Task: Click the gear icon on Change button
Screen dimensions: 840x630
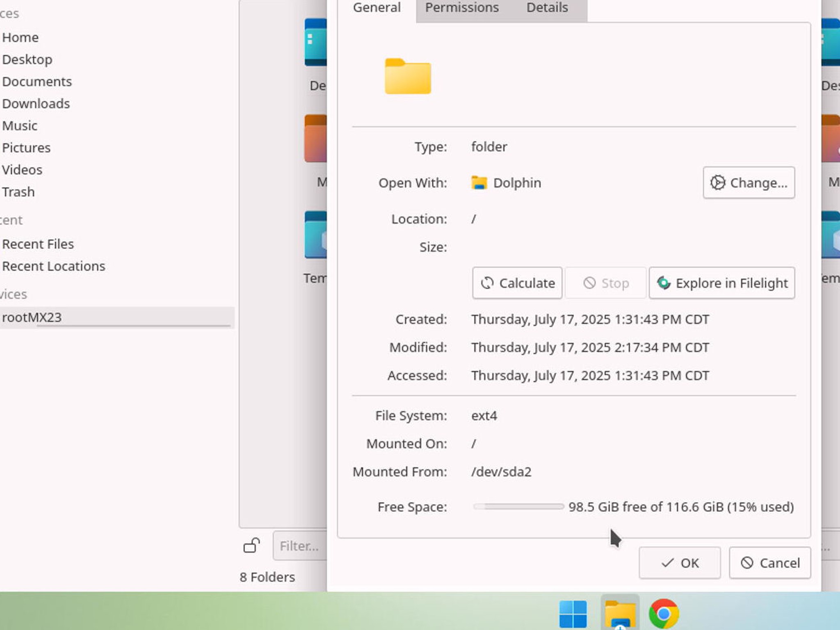Action: click(717, 183)
